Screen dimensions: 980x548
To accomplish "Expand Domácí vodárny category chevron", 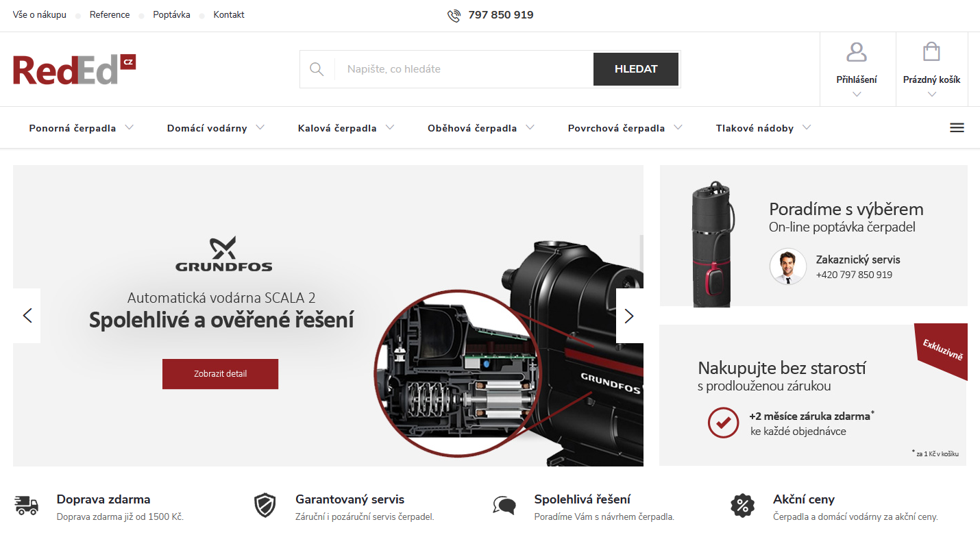I will (x=260, y=127).
